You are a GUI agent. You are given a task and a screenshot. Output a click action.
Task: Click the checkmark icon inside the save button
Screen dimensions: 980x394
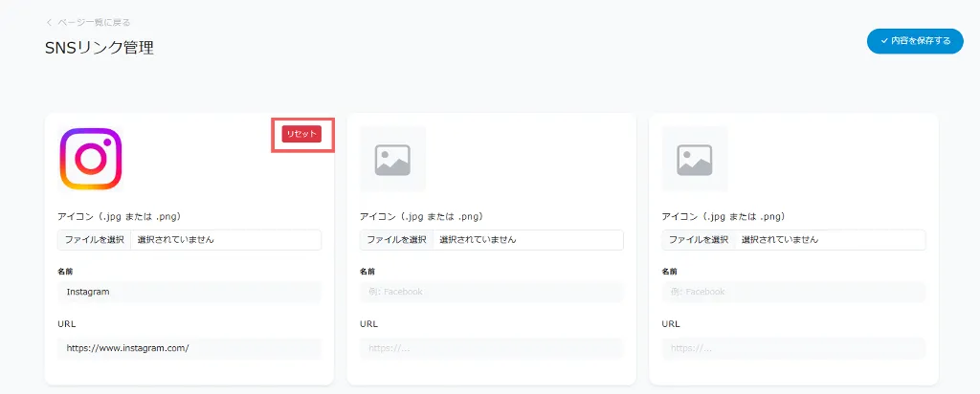(x=883, y=41)
